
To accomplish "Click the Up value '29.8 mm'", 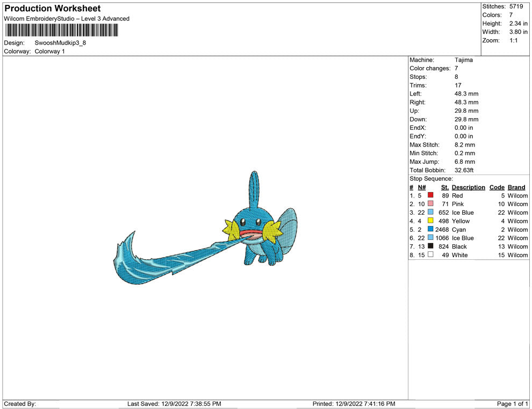I will click(466, 111).
